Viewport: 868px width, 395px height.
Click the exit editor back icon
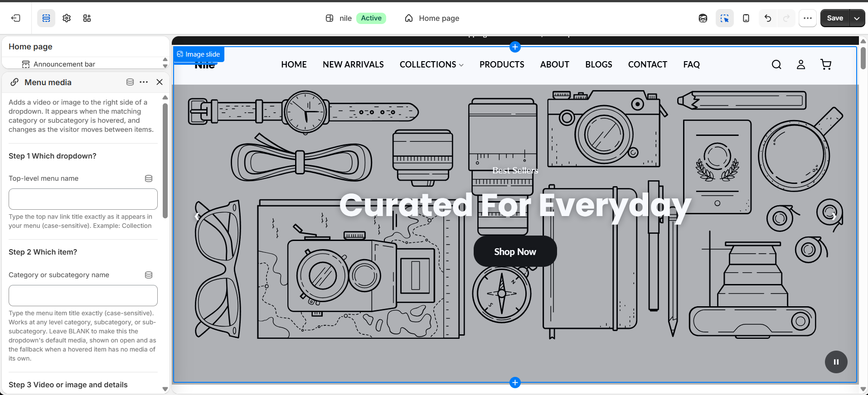coord(16,18)
